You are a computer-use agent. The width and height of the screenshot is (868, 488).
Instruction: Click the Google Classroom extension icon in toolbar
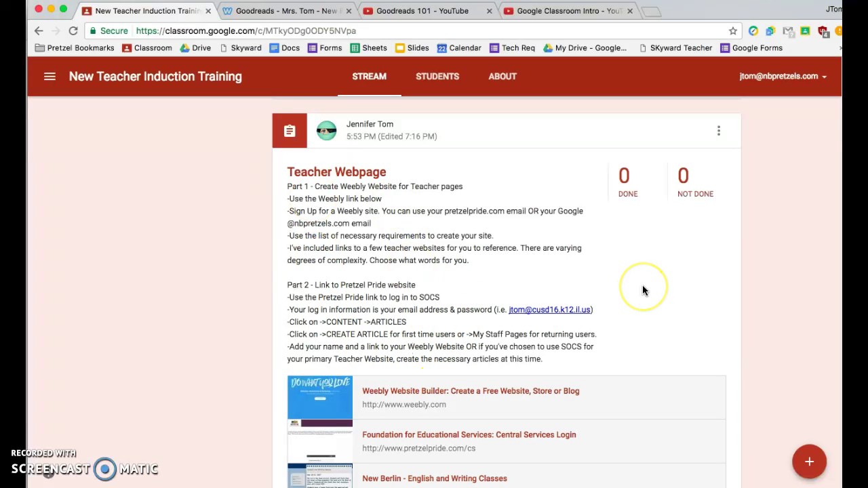pyautogui.click(x=805, y=30)
